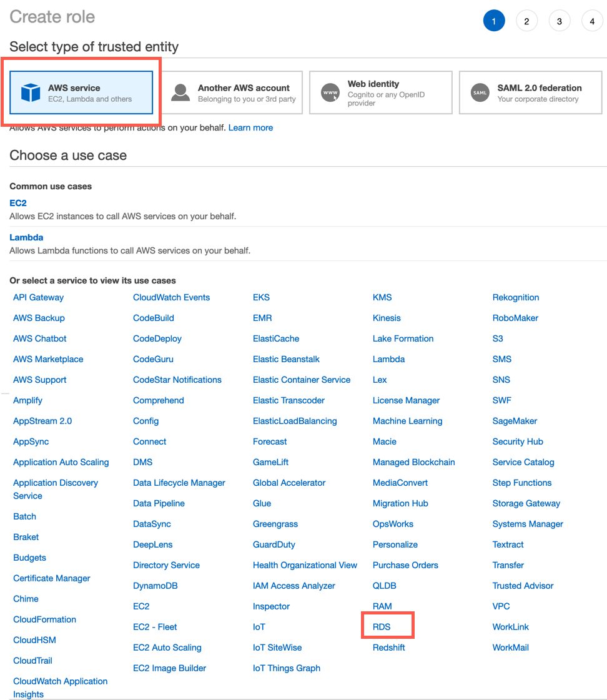
Task: Select the AWS service cube icon
Action: pyautogui.click(x=31, y=93)
